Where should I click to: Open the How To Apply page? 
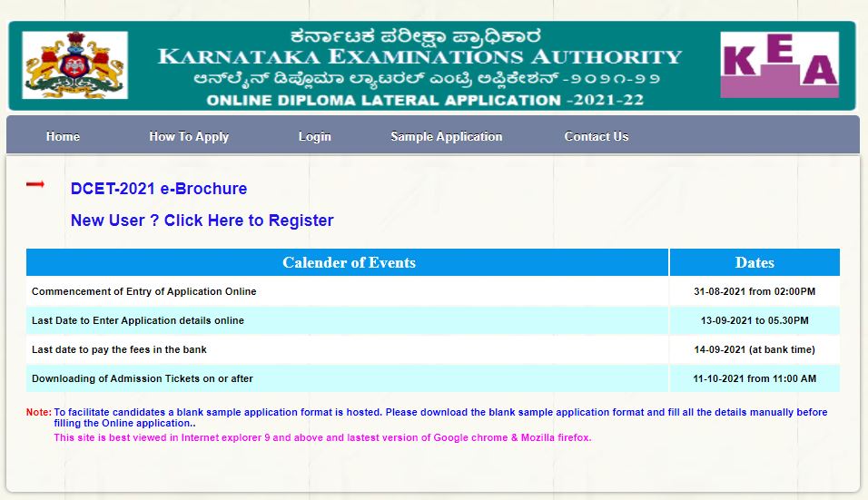point(189,136)
